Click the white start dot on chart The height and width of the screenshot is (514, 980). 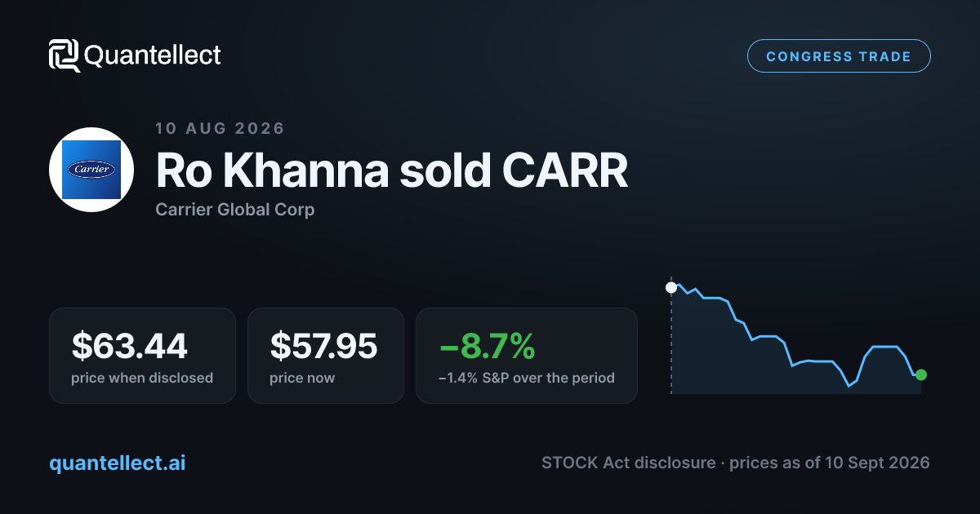point(671,287)
